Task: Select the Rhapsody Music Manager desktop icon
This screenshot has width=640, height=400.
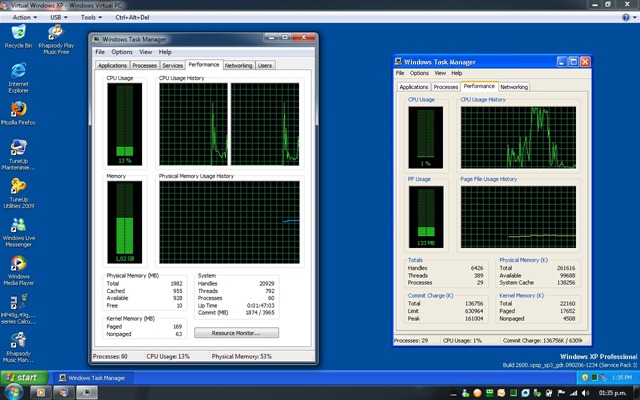Action: [x=18, y=347]
